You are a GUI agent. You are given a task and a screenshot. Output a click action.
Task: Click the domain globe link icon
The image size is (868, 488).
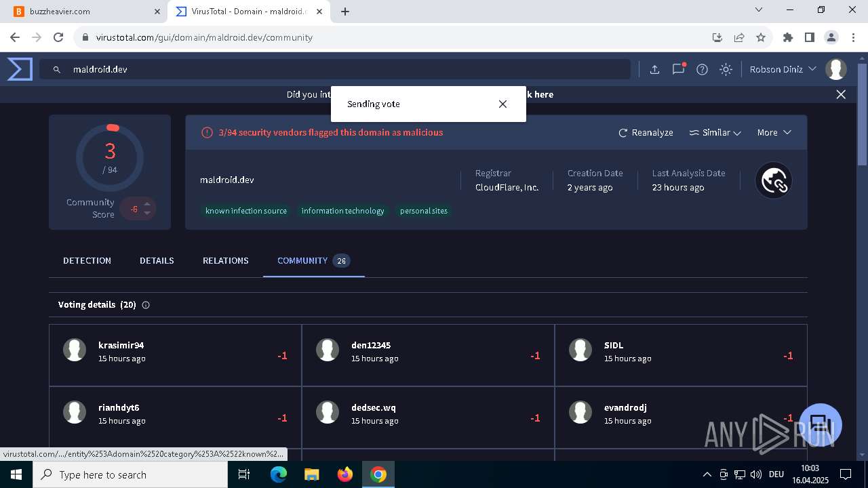pos(774,180)
